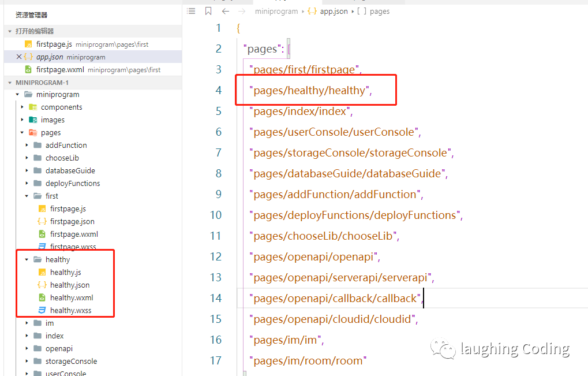The height and width of the screenshot is (376, 588).
Task: Select miniprogram in the breadcrumb path
Action: coord(276,11)
